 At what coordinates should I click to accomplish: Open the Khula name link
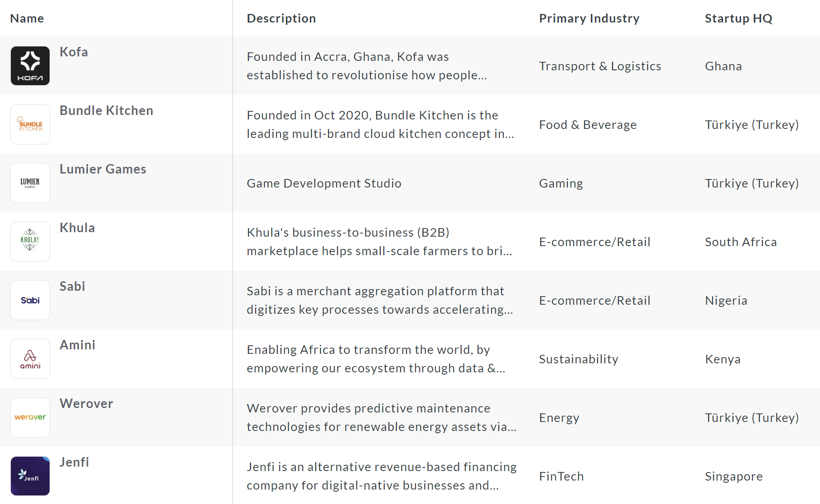tap(77, 228)
